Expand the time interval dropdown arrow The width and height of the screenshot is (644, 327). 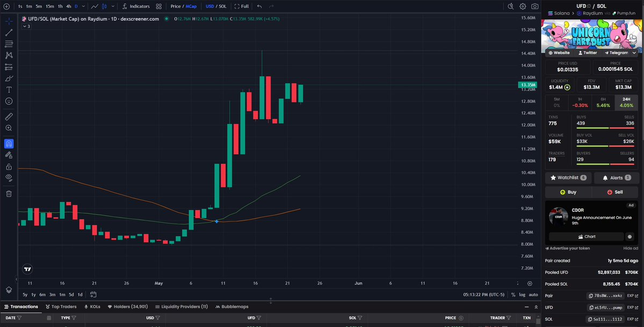(83, 6)
